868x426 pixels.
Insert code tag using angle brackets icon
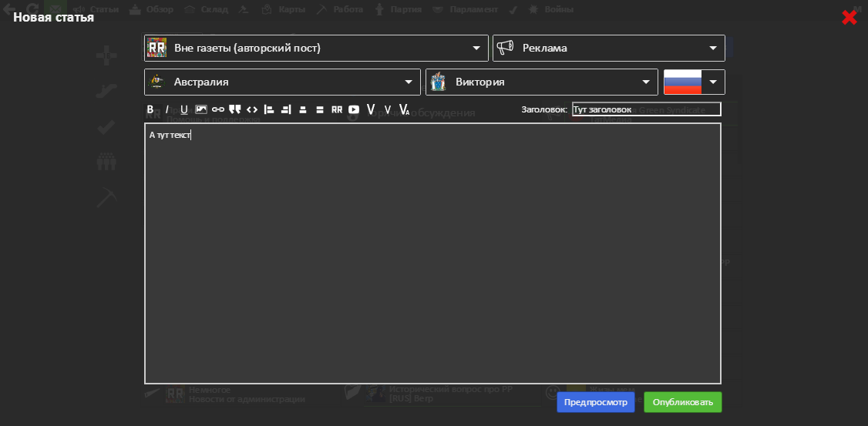(x=252, y=109)
